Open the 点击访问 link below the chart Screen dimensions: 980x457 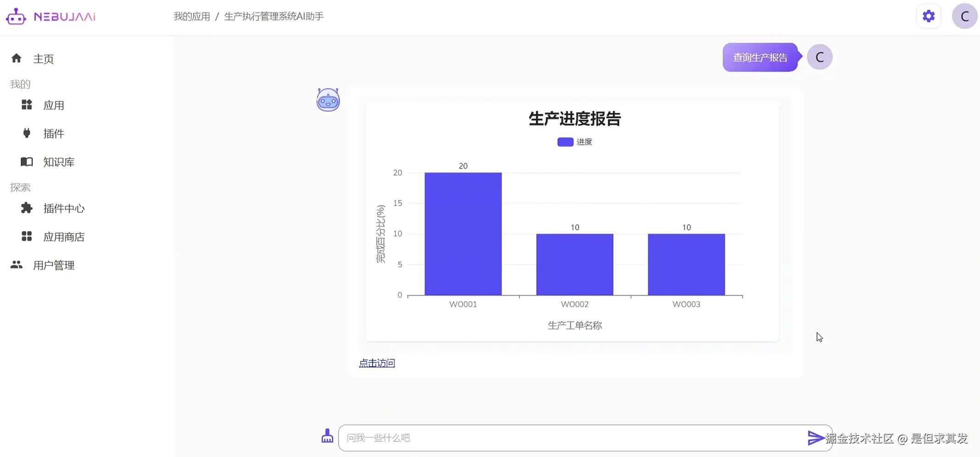376,363
